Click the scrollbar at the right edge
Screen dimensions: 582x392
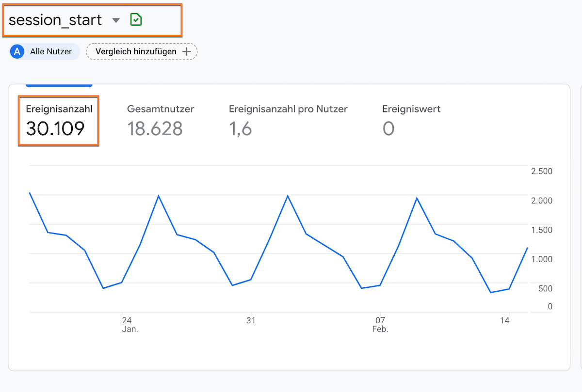580,194
